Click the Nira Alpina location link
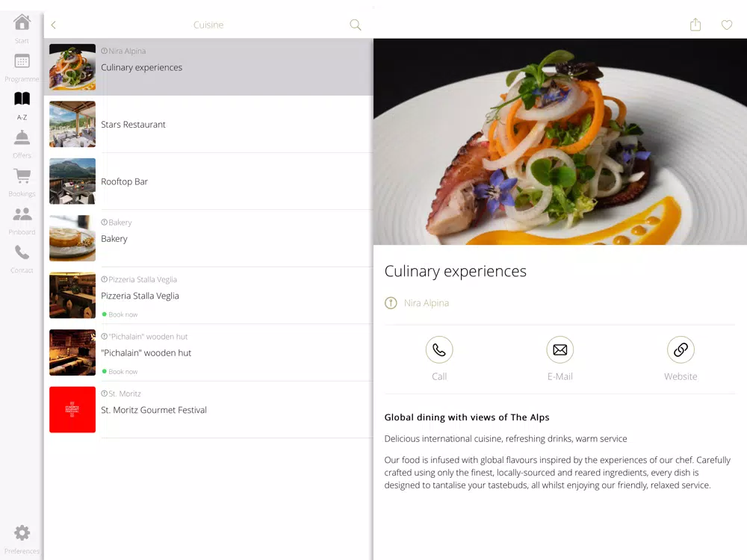Screen dimensions: 747x560 426,303
